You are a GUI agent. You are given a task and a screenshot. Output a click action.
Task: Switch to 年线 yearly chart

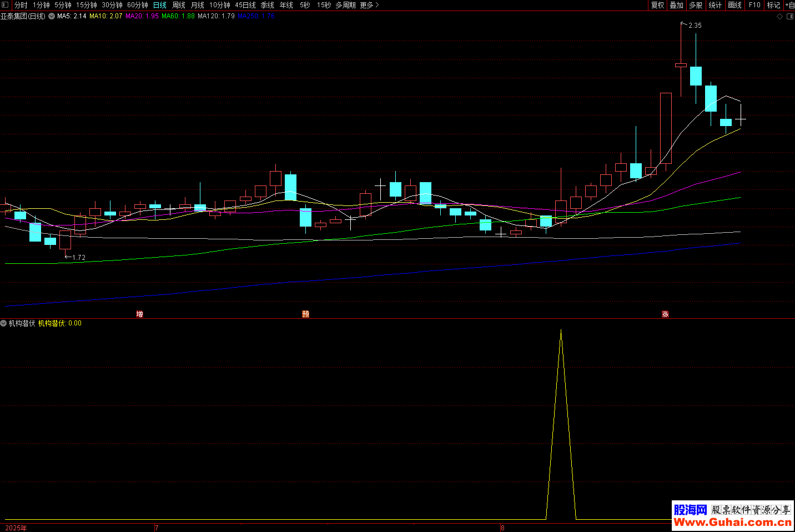[286, 5]
